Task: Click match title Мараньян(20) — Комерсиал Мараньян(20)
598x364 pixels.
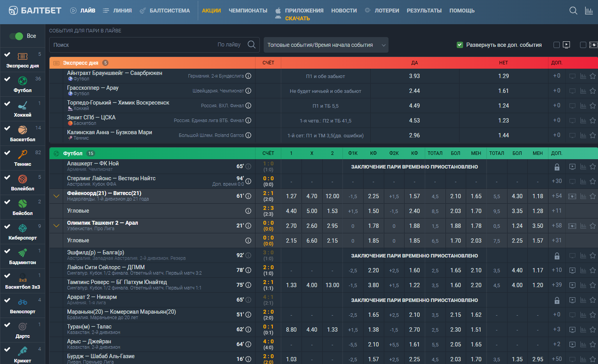Action: (x=121, y=312)
